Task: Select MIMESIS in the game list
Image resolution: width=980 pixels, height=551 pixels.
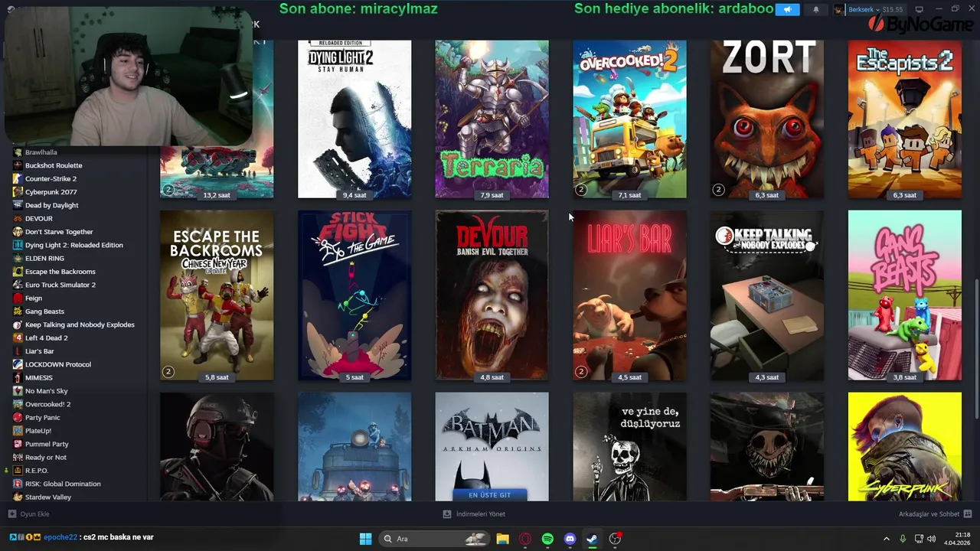Action: click(38, 377)
